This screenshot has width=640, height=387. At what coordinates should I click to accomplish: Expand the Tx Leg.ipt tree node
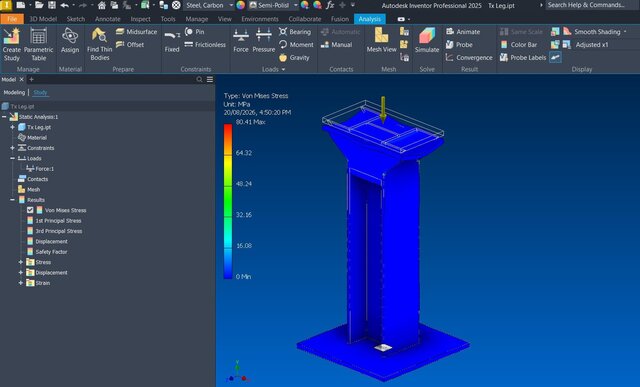12,127
